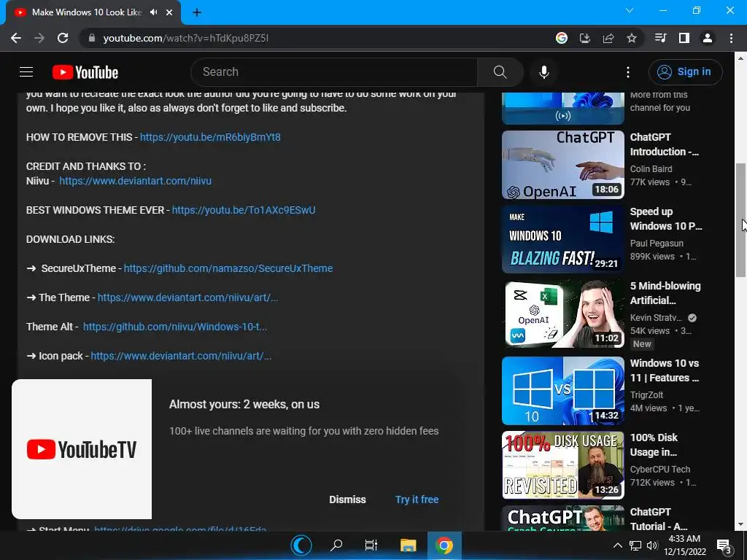
Task: Open the SecureUxTheme GitHub link
Action: [228, 268]
